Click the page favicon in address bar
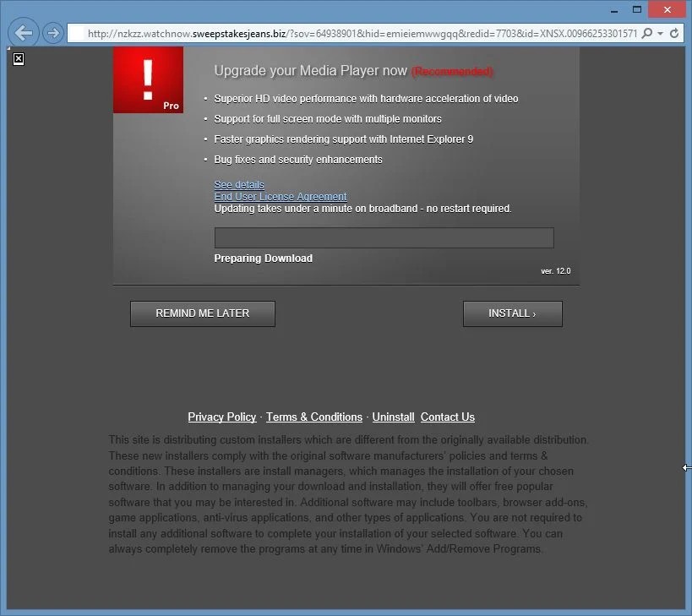The image size is (692, 616). pyautogui.click(x=77, y=33)
